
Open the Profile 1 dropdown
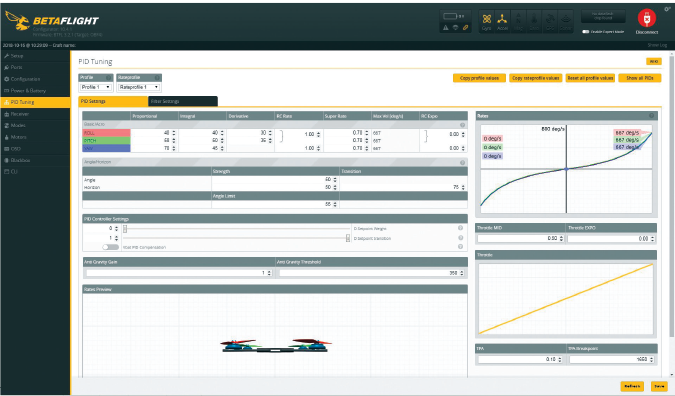click(x=96, y=87)
